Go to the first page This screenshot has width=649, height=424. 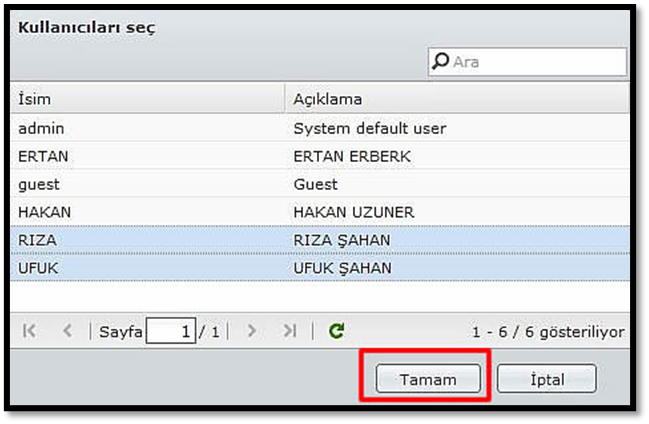[x=29, y=331]
